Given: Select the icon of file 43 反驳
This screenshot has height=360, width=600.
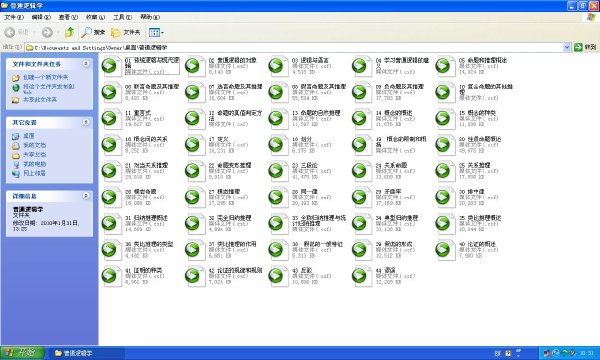Looking at the screenshot, I should 278,276.
